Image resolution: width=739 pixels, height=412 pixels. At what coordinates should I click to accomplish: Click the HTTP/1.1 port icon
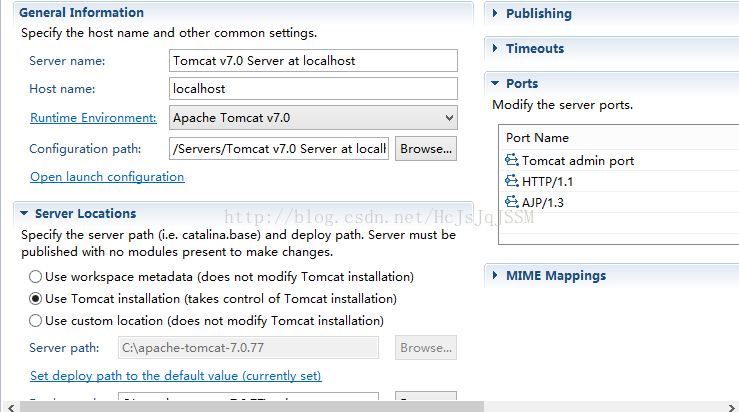512,181
